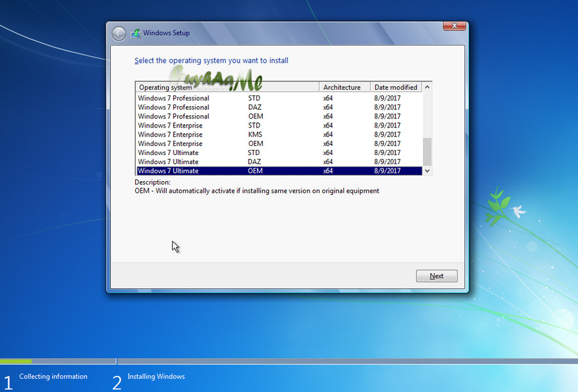Click the list scrollbar thumb
This screenshot has width=578, height=392.
pos(427,152)
